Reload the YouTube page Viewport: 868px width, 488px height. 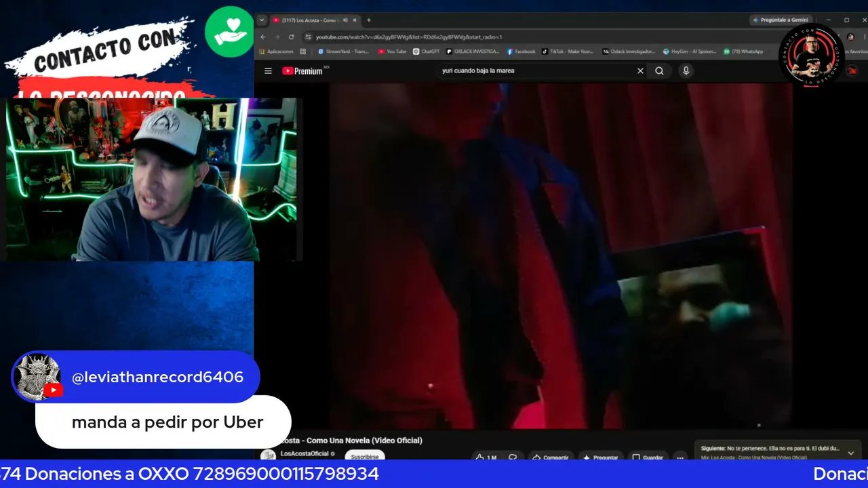292,37
